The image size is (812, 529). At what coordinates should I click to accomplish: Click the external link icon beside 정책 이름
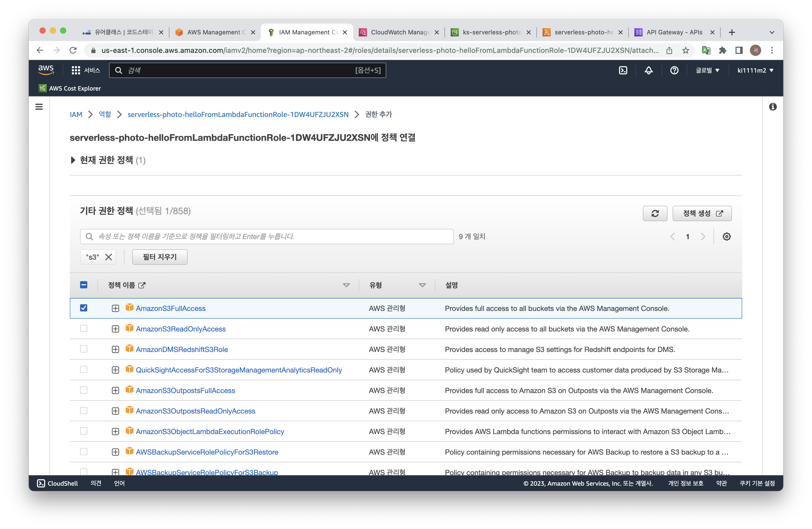142,285
